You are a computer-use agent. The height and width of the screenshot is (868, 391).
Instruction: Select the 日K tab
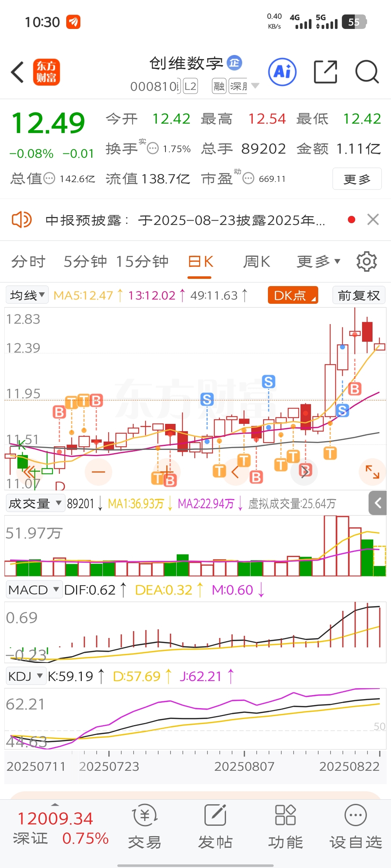click(200, 262)
